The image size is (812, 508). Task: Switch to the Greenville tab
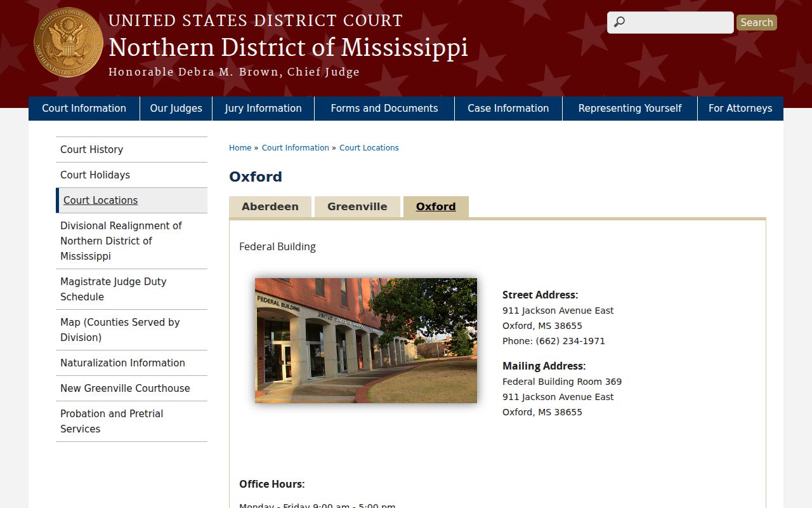coord(357,207)
